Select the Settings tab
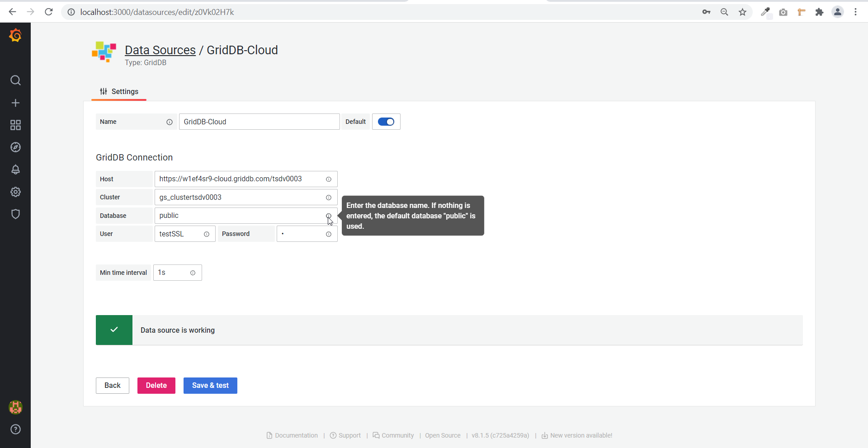 click(119, 92)
